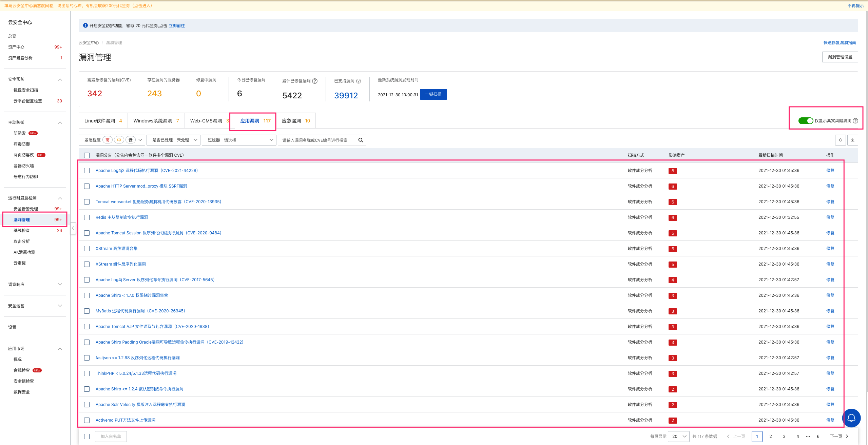Expand the 调查响应 sidebar section
This screenshot has width=868, height=445.
(x=60, y=285)
